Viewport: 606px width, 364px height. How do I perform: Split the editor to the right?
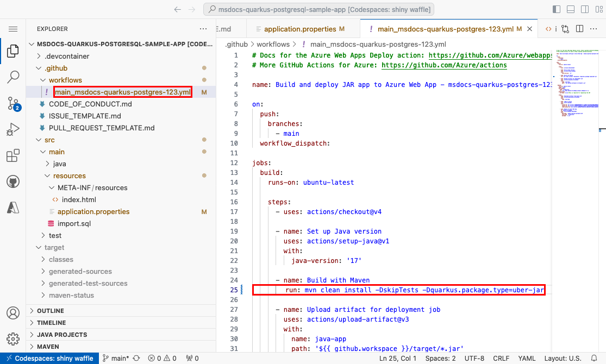(580, 29)
